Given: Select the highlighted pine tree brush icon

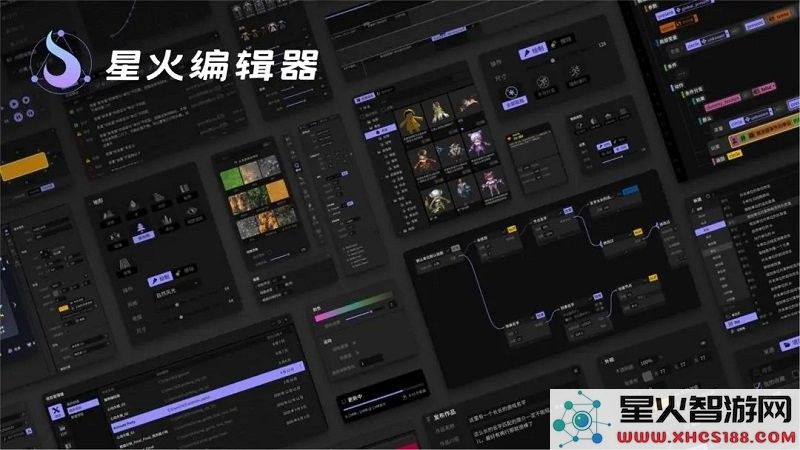Looking at the screenshot, I should [x=141, y=230].
